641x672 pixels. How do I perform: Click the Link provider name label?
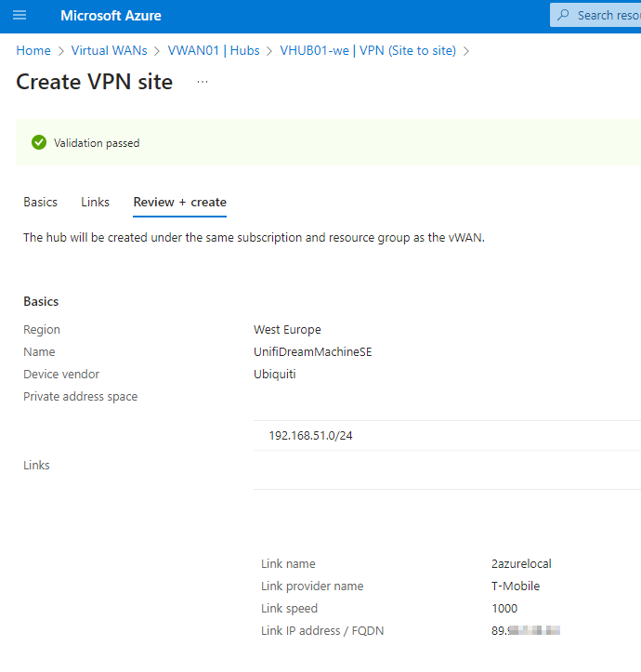[x=312, y=586]
